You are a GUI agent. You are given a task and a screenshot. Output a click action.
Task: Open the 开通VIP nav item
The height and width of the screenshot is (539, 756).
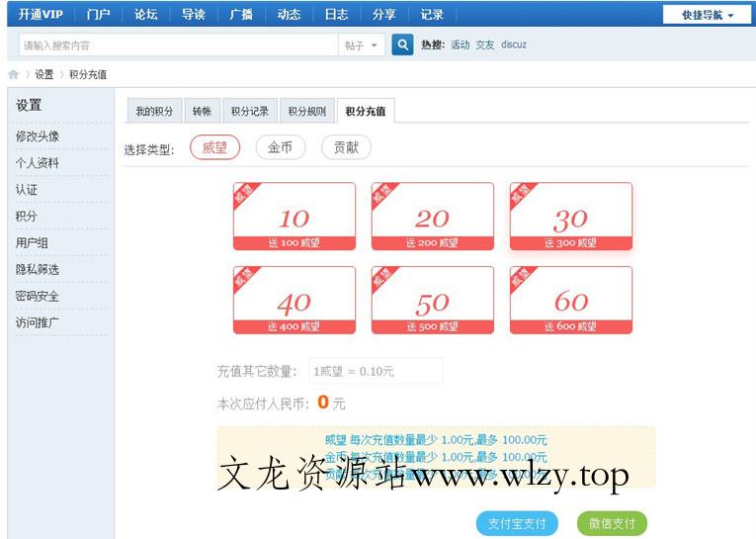click(x=41, y=14)
